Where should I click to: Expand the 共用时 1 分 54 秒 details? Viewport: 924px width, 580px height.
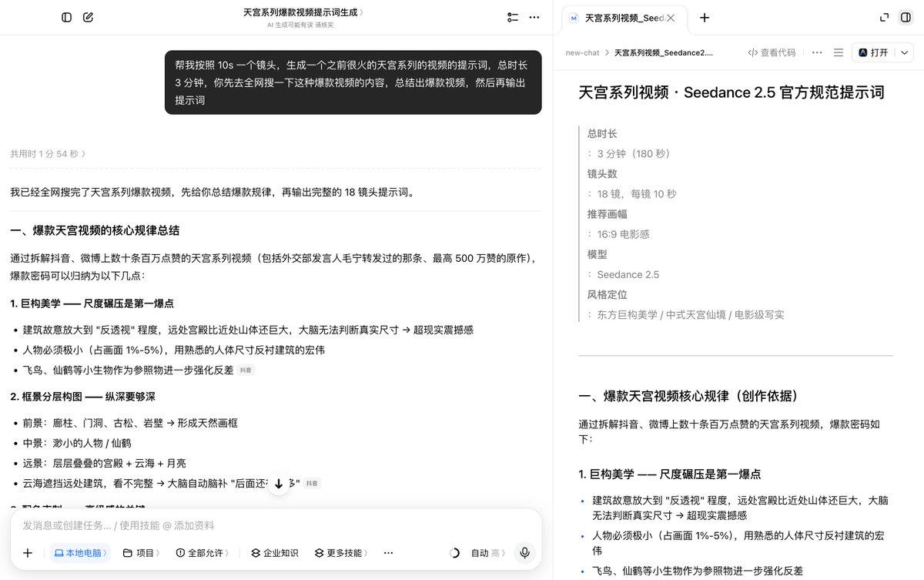tap(48, 153)
